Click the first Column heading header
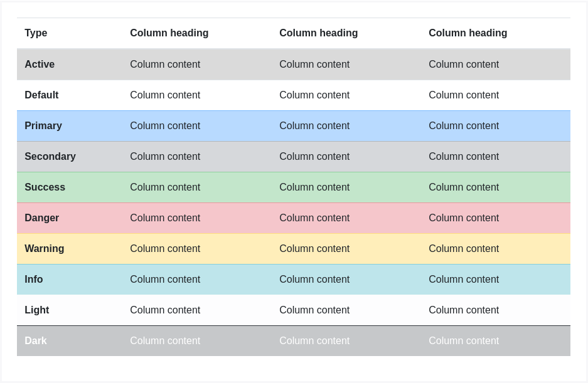Screen dimensions: 588x383 pyautogui.click(x=169, y=33)
